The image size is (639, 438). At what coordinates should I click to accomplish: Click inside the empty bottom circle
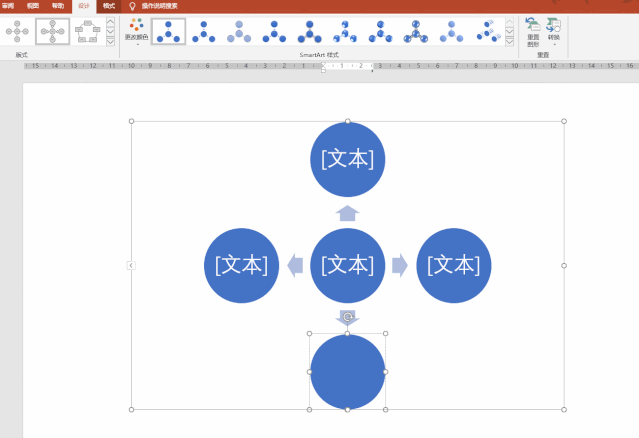348,372
